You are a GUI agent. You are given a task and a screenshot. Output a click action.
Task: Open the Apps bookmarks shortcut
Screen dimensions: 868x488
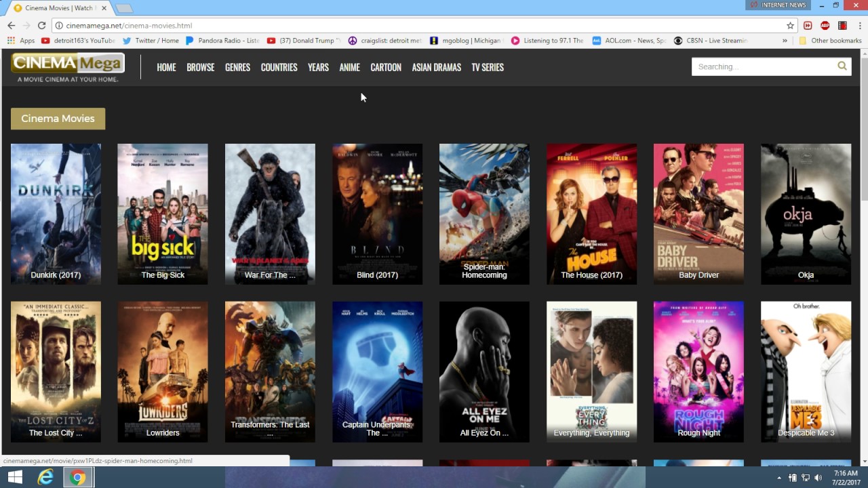[x=21, y=41]
